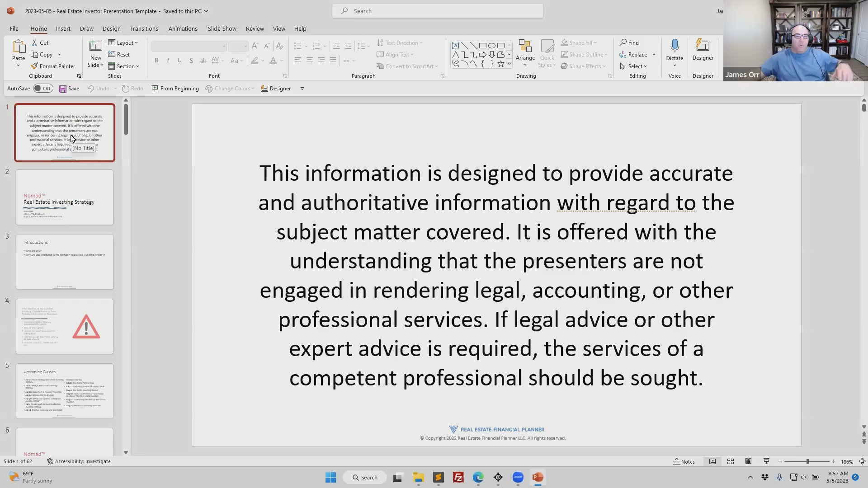Click the Find magnifier in Editing group

(623, 42)
